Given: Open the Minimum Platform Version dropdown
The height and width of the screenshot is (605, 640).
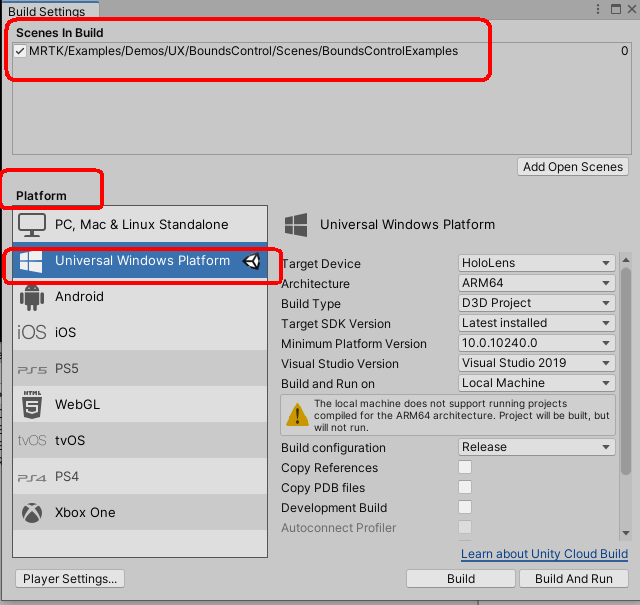Looking at the screenshot, I should tap(536, 343).
